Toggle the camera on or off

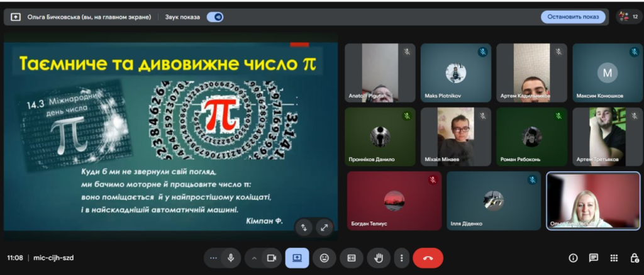[272, 258]
